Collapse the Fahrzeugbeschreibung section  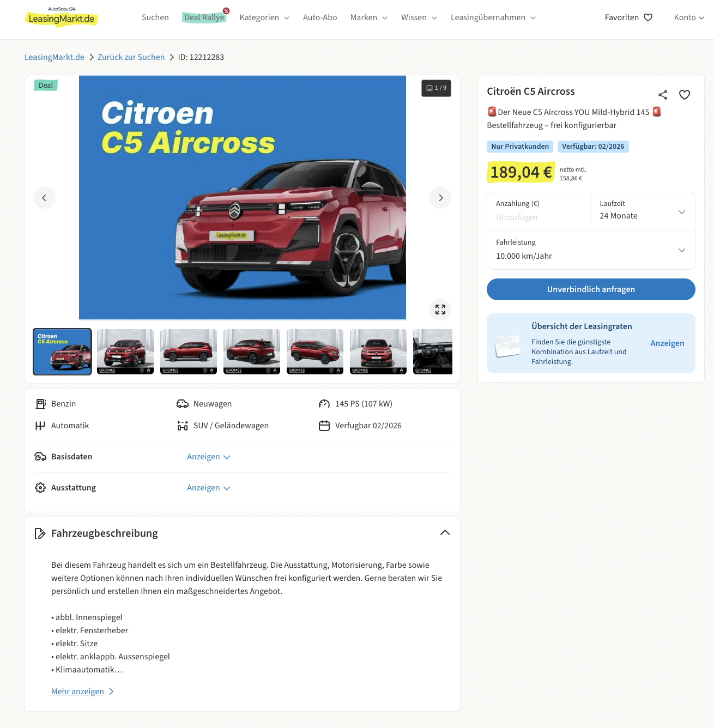445,533
